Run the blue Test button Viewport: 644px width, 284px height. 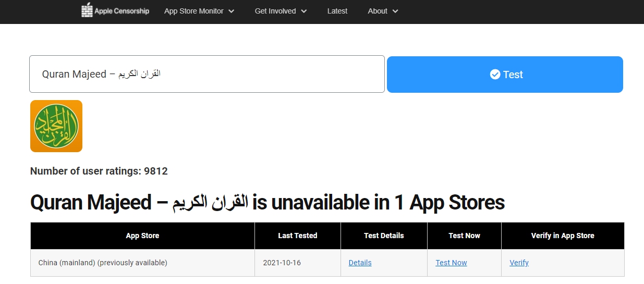[x=505, y=75]
